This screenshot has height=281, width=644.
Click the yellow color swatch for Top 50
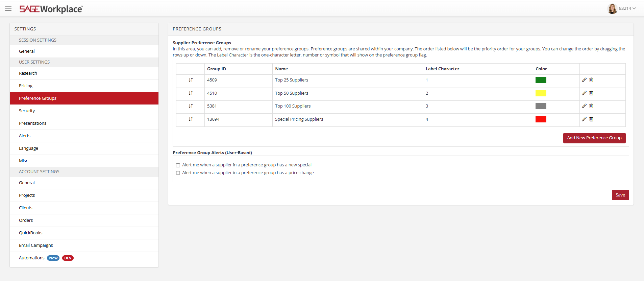click(x=541, y=93)
